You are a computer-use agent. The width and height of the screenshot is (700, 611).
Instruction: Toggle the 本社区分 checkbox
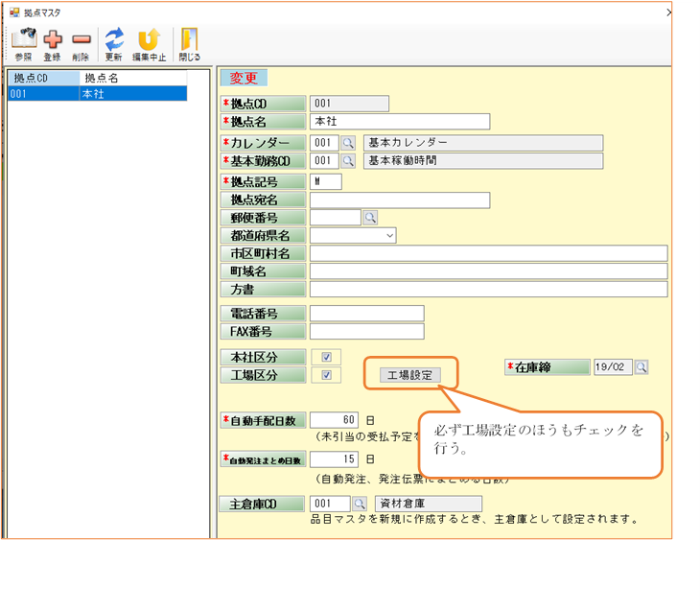(x=326, y=357)
